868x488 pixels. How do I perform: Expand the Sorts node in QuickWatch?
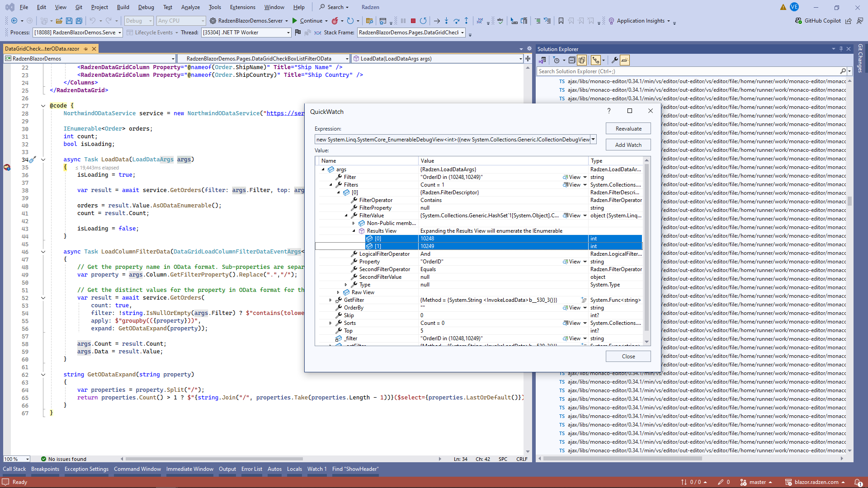[x=330, y=323]
